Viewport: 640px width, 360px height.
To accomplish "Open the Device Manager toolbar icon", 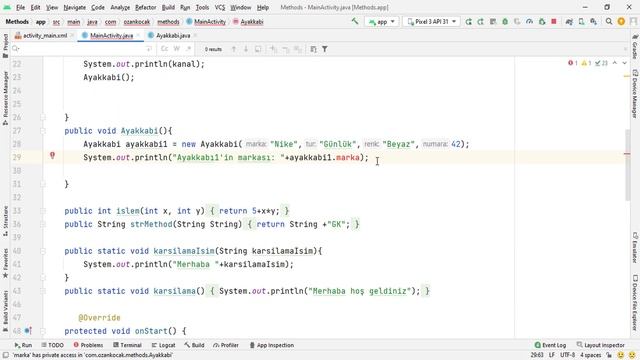I will click(581, 22).
